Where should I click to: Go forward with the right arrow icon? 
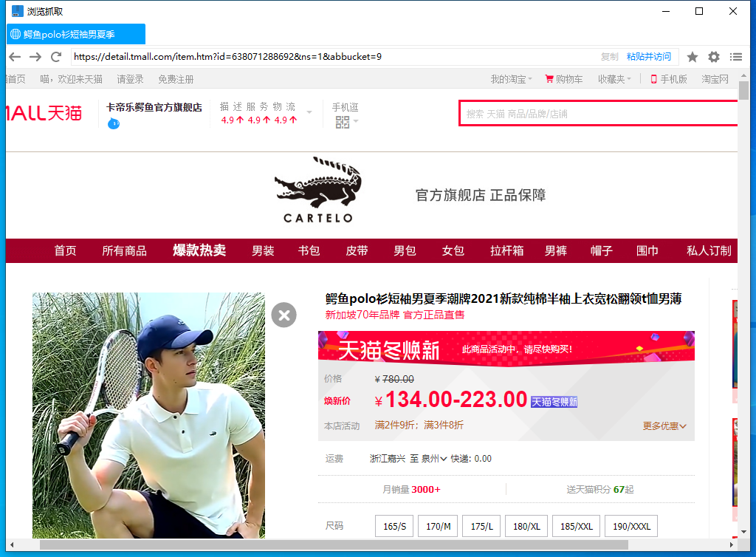point(35,57)
